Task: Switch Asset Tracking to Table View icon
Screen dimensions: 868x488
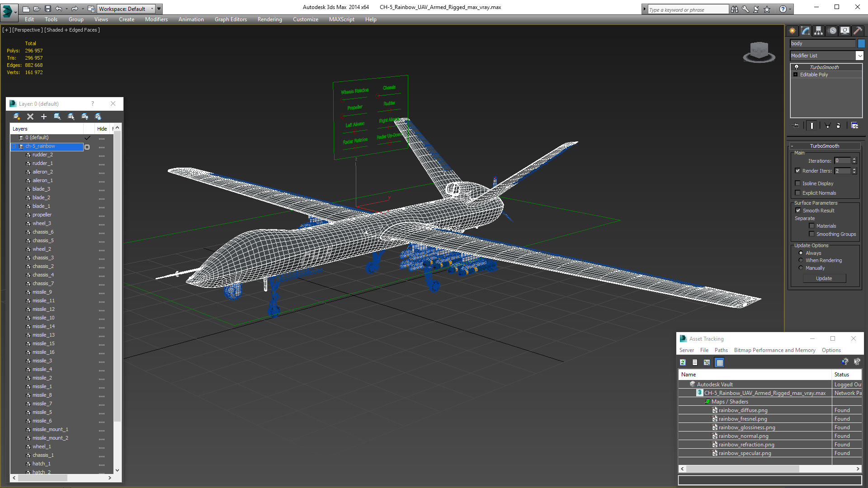Action: (720, 362)
